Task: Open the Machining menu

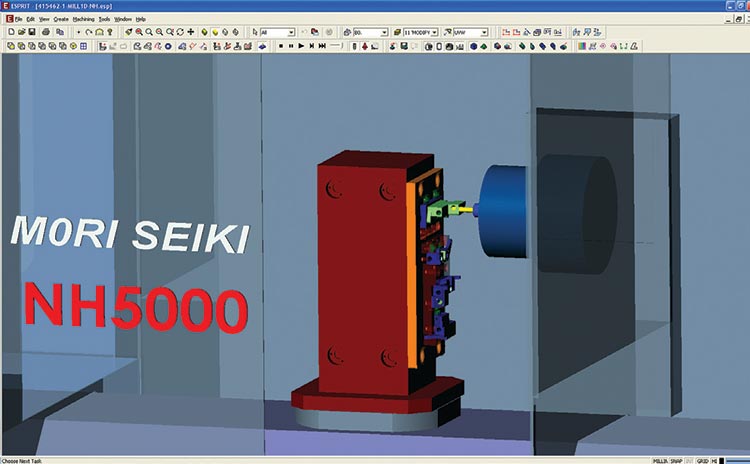Action: (x=83, y=19)
